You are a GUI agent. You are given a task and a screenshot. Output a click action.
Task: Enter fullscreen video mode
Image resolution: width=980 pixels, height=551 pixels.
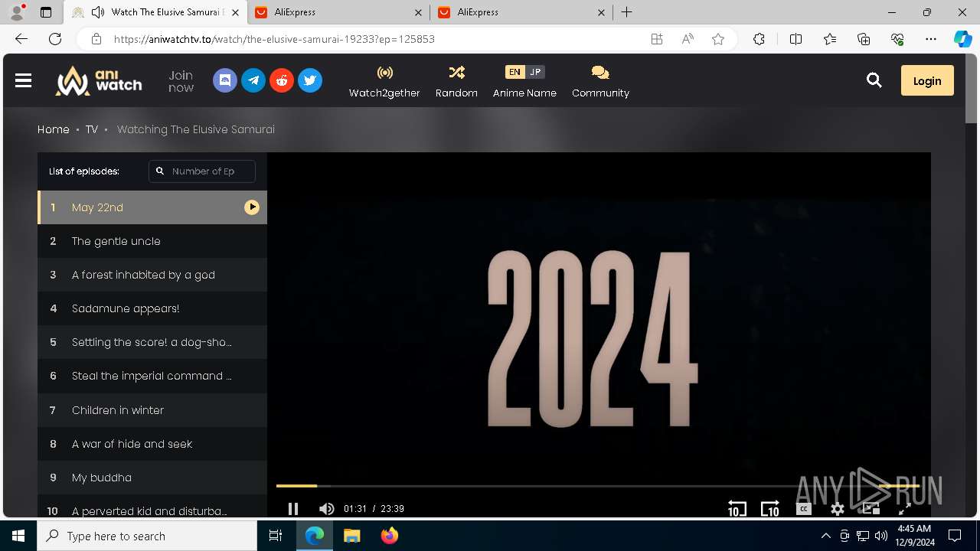point(904,509)
